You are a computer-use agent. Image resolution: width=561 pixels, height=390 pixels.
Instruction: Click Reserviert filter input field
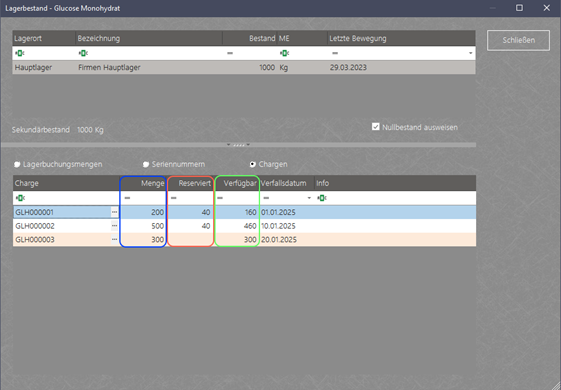click(191, 198)
